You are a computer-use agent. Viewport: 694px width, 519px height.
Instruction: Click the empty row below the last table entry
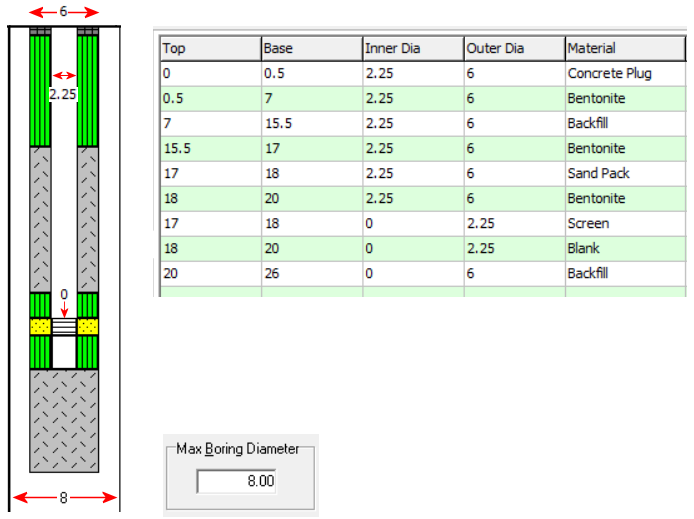click(x=420, y=292)
